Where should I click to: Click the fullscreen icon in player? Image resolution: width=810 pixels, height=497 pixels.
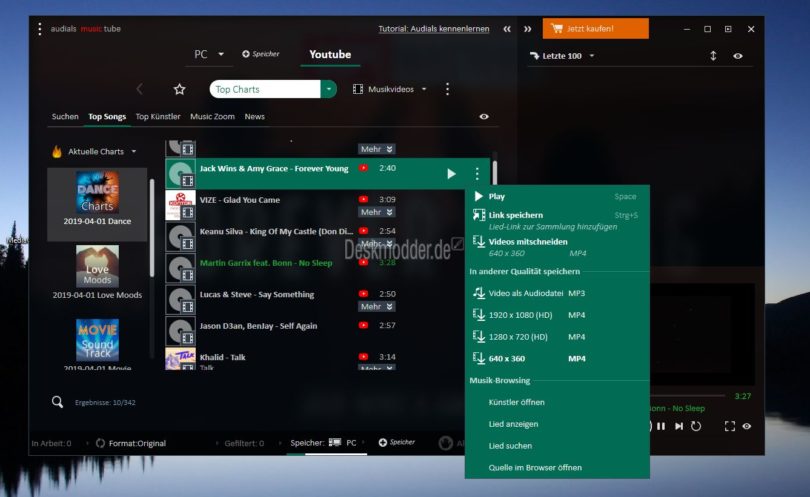click(x=729, y=426)
